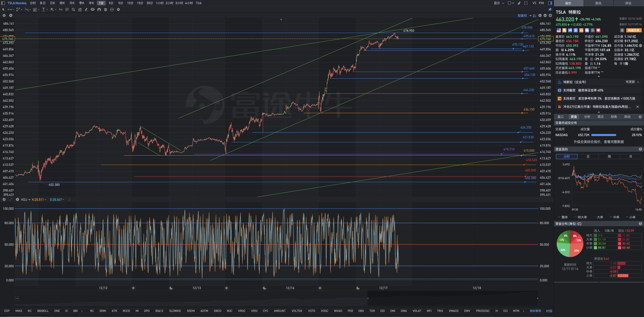Open the text annotation tool (Aa)
The image size is (644, 317).
click(61, 9)
